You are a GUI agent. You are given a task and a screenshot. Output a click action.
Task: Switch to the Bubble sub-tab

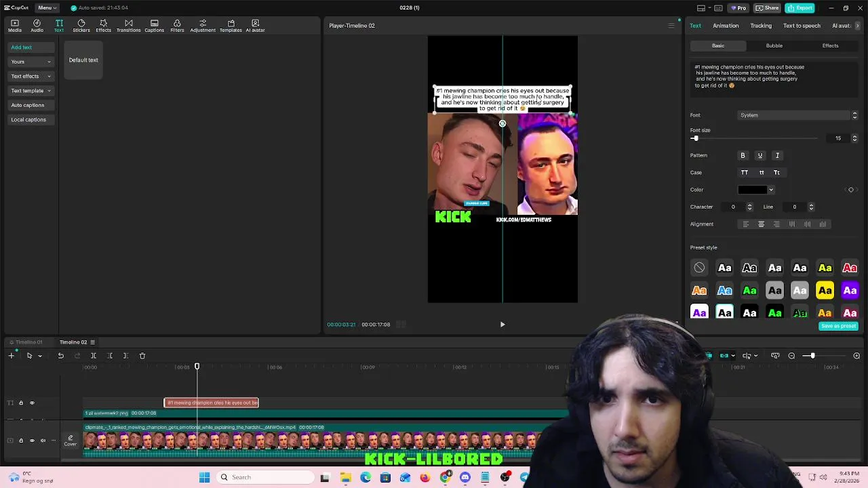tap(774, 45)
